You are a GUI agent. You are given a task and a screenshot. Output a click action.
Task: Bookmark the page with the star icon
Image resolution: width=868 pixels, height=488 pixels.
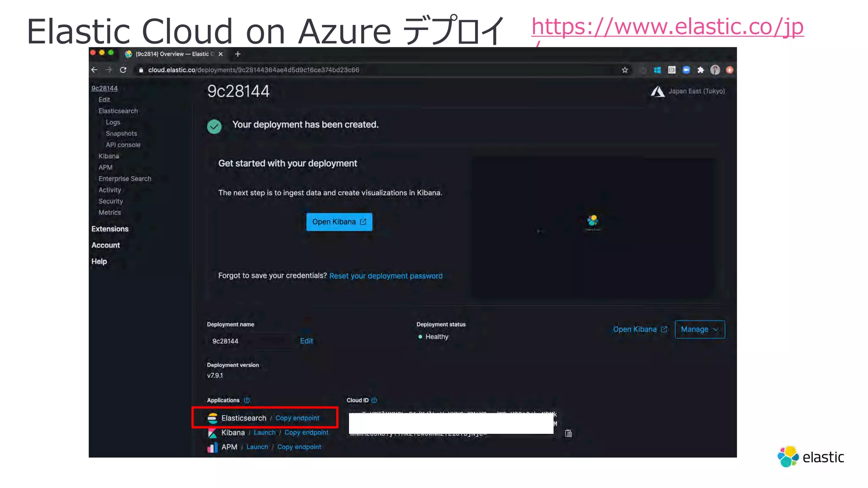pyautogui.click(x=625, y=70)
